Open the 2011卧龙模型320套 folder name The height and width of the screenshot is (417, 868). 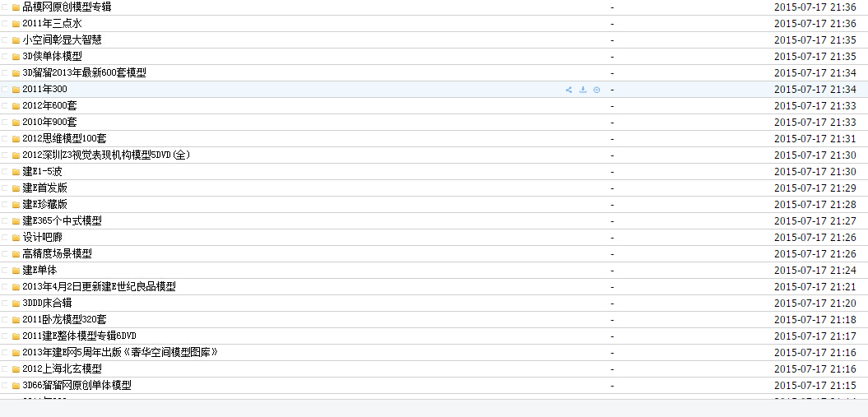[65, 320]
